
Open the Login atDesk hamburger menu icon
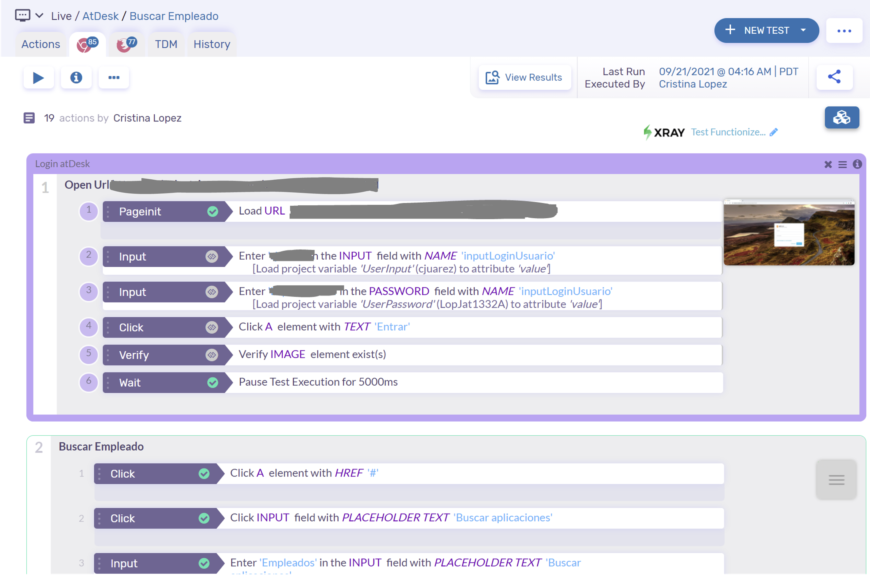(x=842, y=165)
